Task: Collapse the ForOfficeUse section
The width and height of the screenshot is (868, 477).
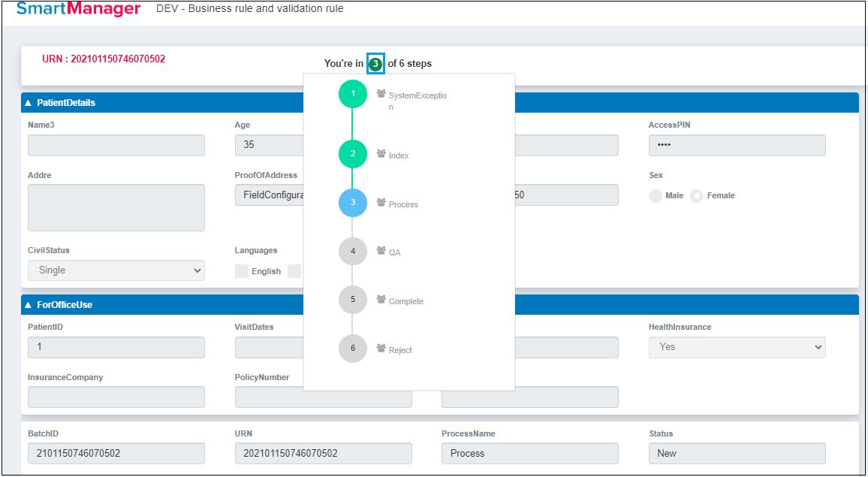Action: tap(29, 305)
